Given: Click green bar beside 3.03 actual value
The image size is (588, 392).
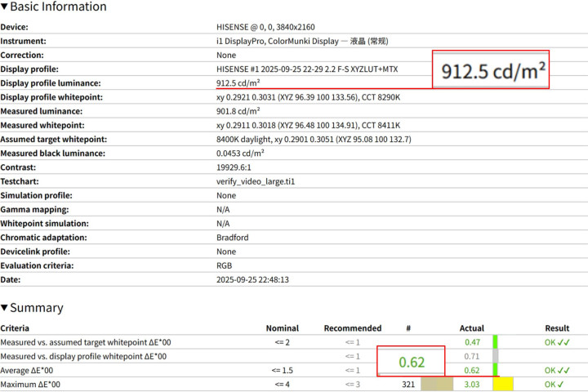Looking at the screenshot, I should pos(493,384).
